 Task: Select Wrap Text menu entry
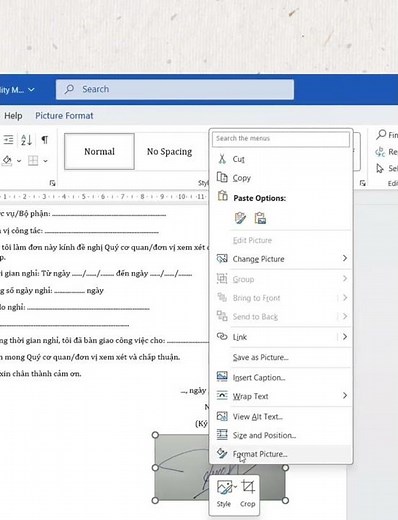281,396
